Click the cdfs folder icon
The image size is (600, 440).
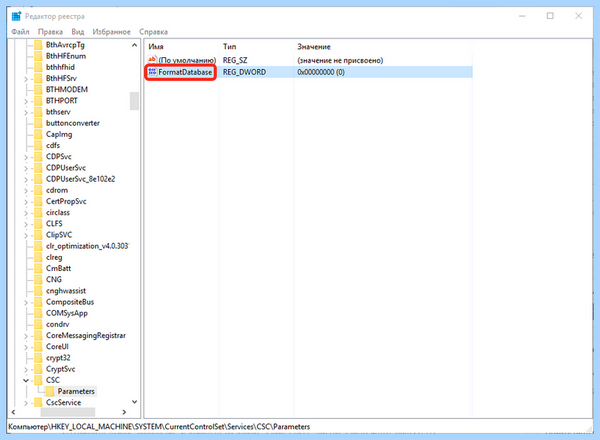pos(38,145)
